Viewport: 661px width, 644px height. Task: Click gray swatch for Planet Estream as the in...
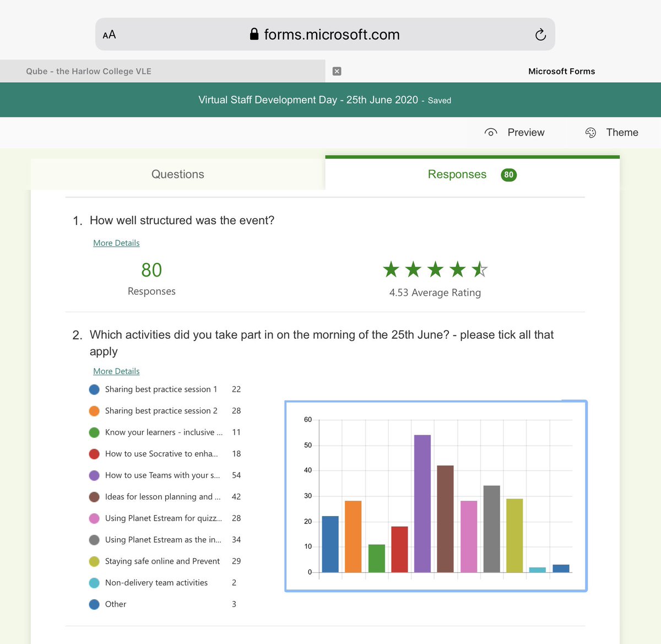(x=94, y=540)
